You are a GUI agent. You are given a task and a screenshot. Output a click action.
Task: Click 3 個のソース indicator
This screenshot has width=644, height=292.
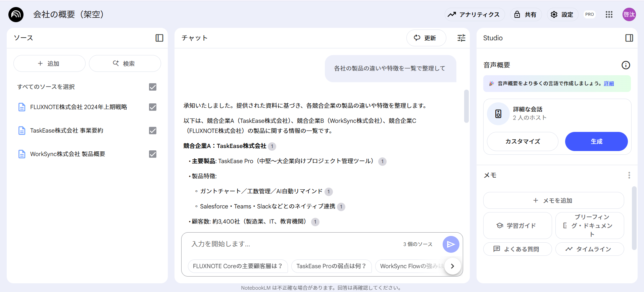point(418,244)
